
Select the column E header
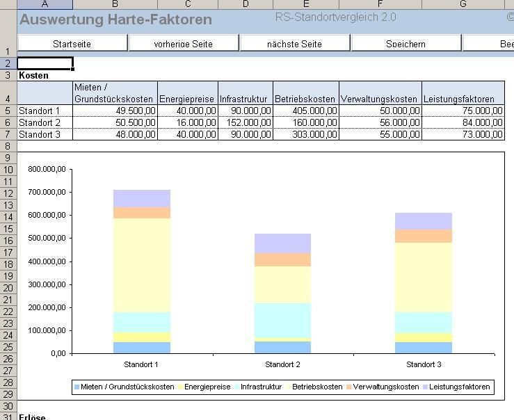point(305,5)
